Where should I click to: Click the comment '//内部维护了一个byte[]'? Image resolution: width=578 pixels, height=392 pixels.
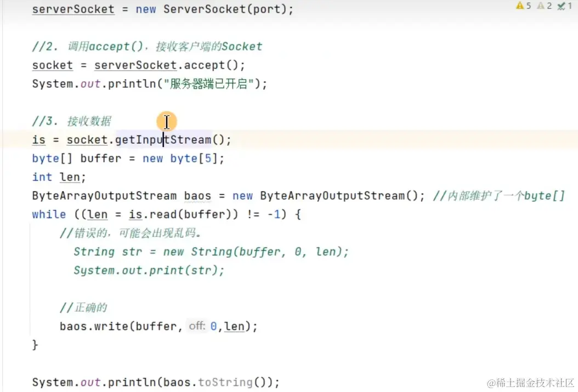[x=498, y=196]
